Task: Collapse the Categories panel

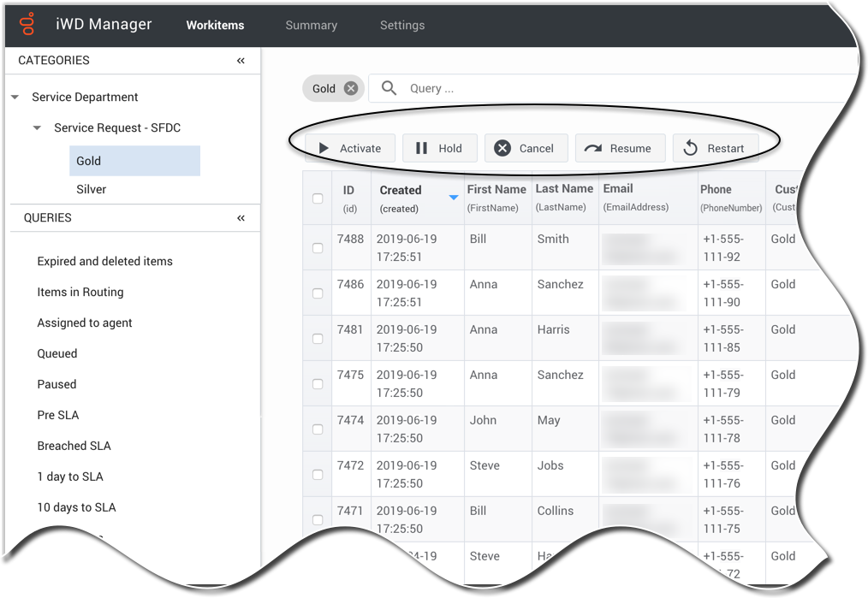Action: click(241, 61)
